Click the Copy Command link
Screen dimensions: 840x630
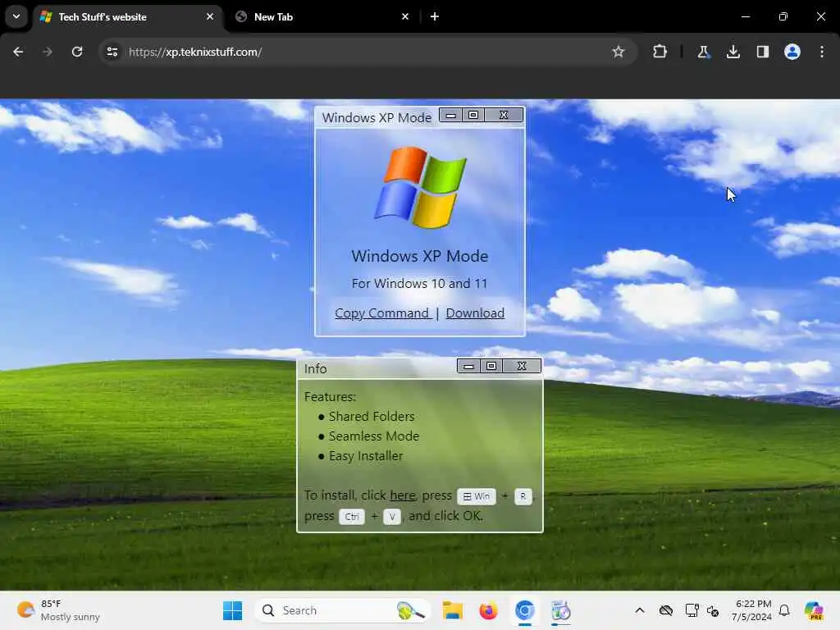(382, 313)
